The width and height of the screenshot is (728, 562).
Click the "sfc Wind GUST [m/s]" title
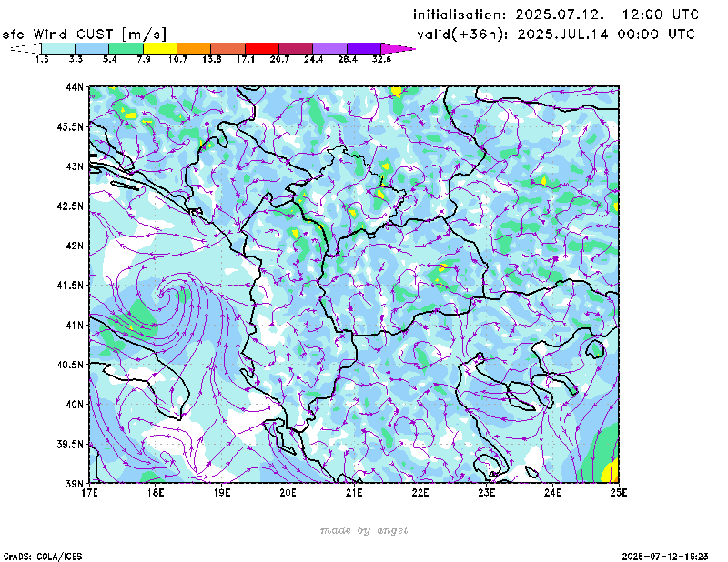pos(85,34)
